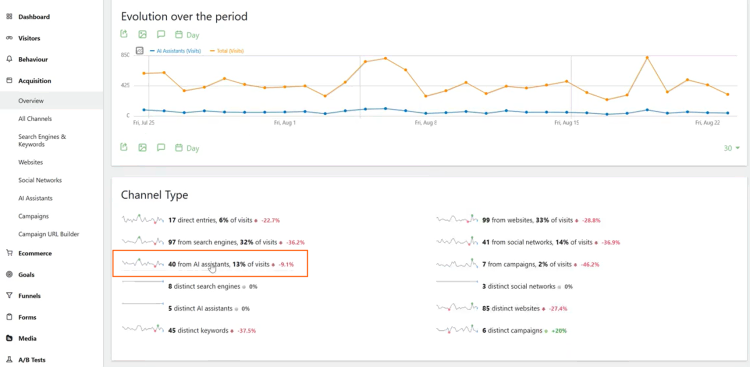Select the 40 from AI assistants row
Image resolution: width=750 pixels, height=367 pixels.
[x=210, y=264]
